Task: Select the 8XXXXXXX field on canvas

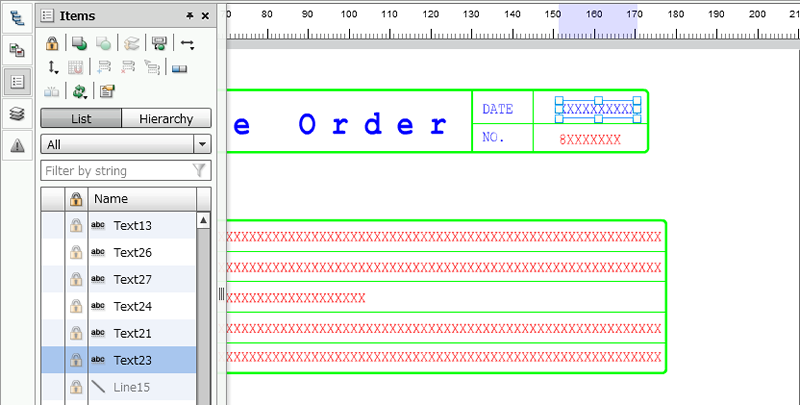Action: 590,140
